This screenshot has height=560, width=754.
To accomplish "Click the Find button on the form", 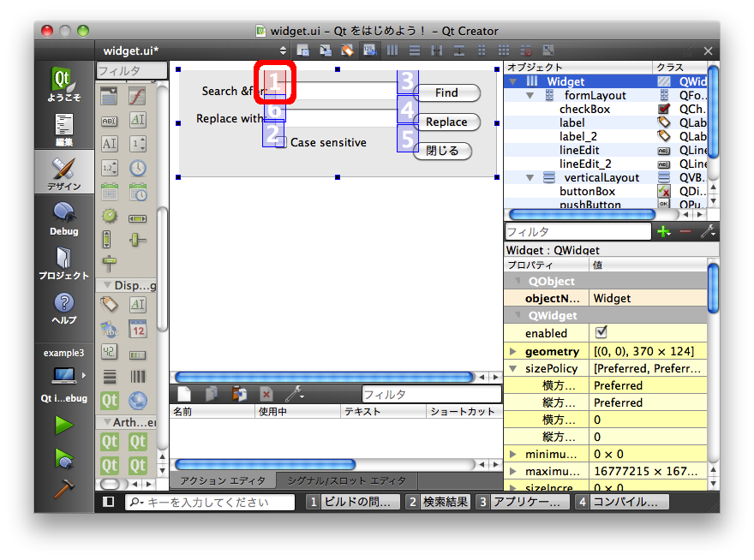I will [446, 93].
